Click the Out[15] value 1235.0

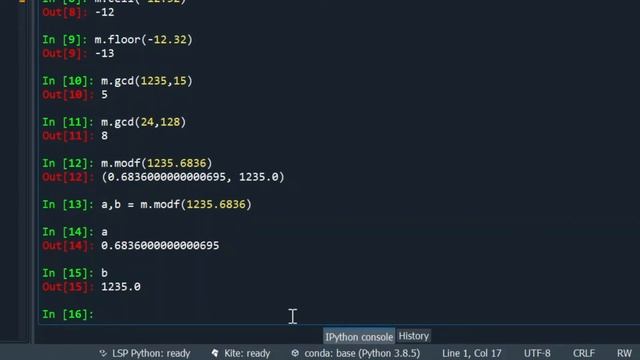121,287
